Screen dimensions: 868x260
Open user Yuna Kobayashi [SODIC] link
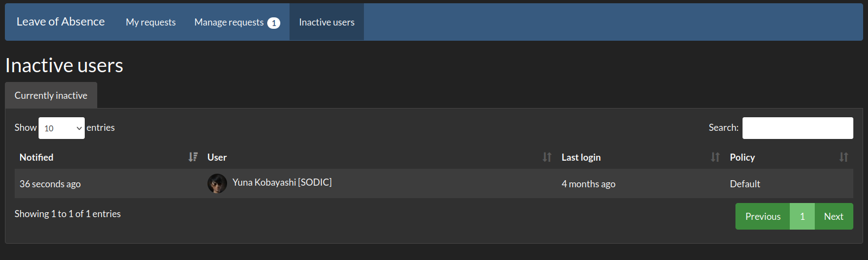[x=282, y=182]
